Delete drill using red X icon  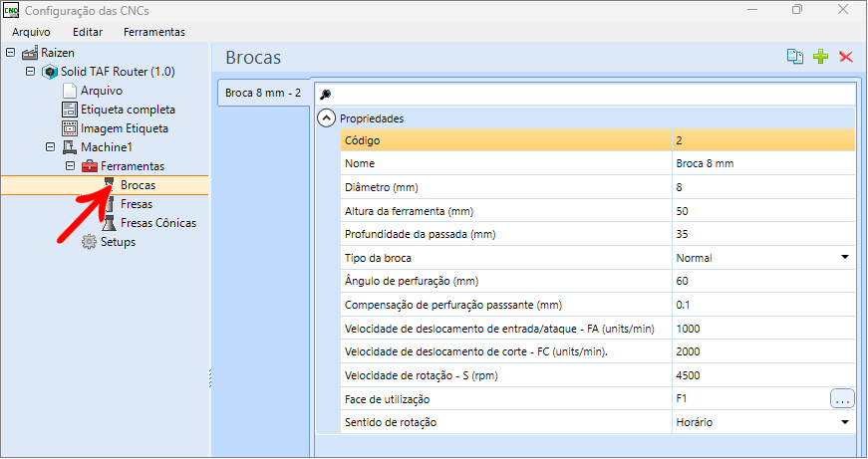coord(846,57)
